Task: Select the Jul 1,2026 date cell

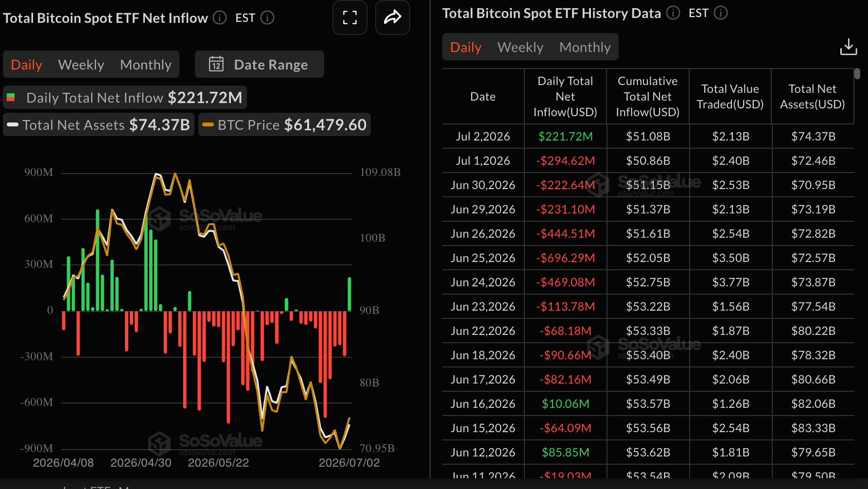Action: click(x=483, y=161)
